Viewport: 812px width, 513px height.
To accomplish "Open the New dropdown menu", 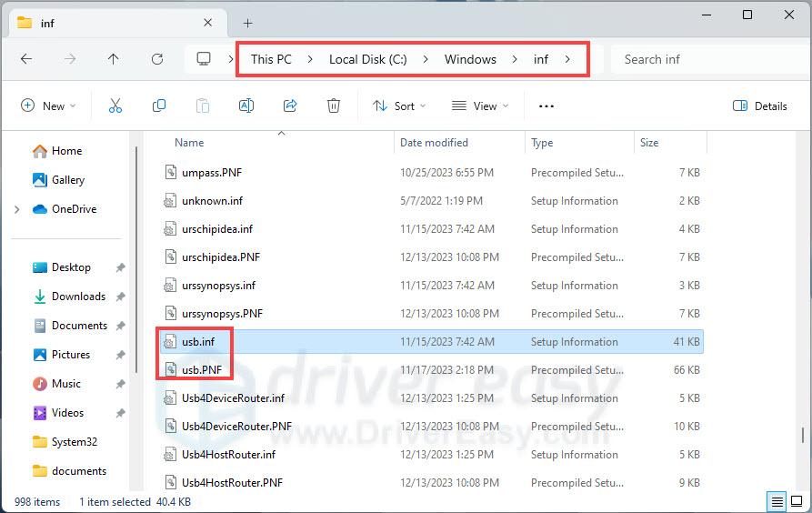I will (x=48, y=106).
